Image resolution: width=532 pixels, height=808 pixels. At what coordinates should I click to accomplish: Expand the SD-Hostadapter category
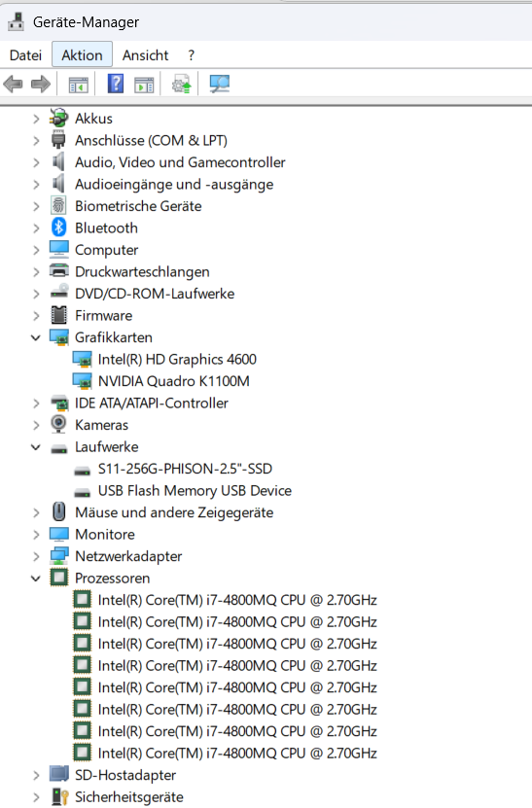(36, 776)
